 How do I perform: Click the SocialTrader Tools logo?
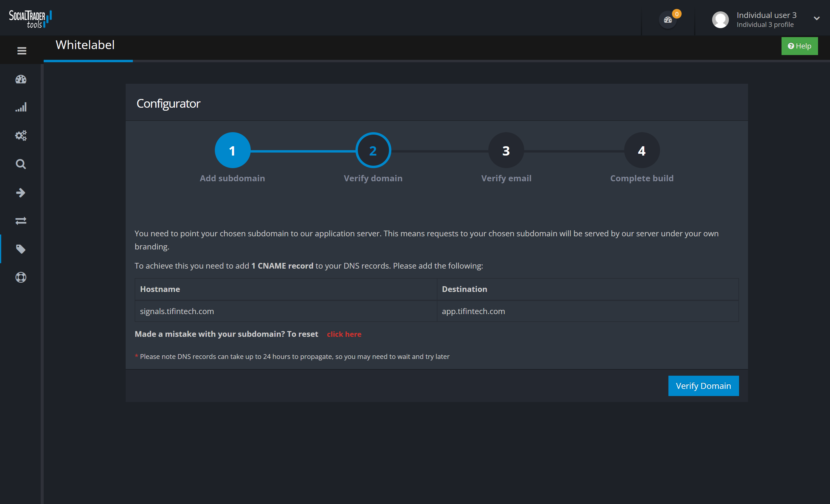(x=30, y=18)
